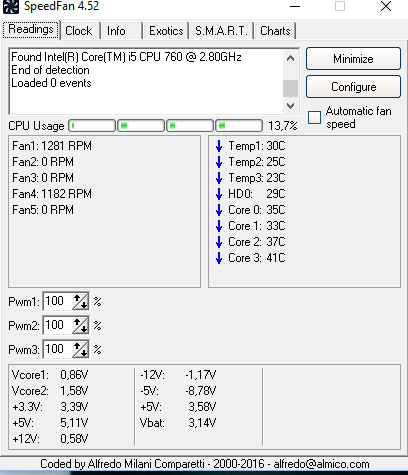Click the down arrow icon beside Core 0
The height and width of the screenshot is (475, 408).
point(219,210)
